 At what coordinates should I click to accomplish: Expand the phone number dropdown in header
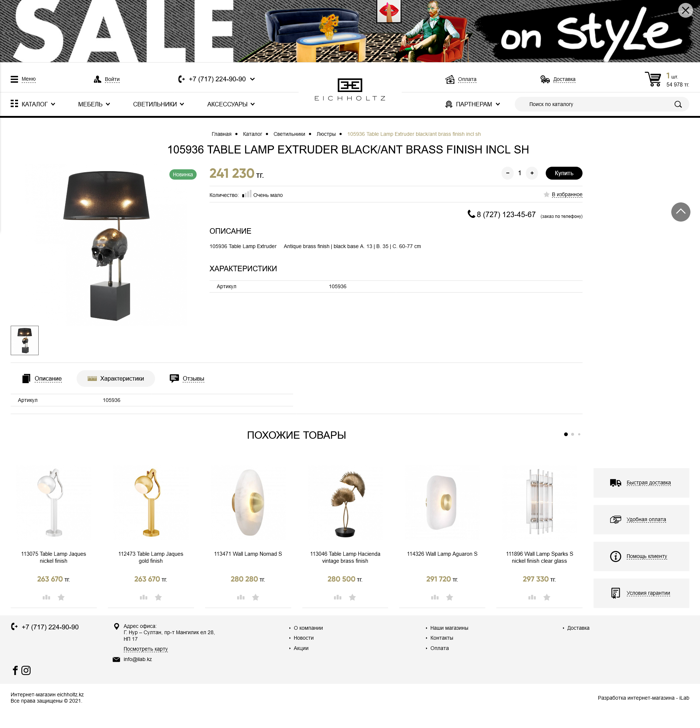pos(252,79)
